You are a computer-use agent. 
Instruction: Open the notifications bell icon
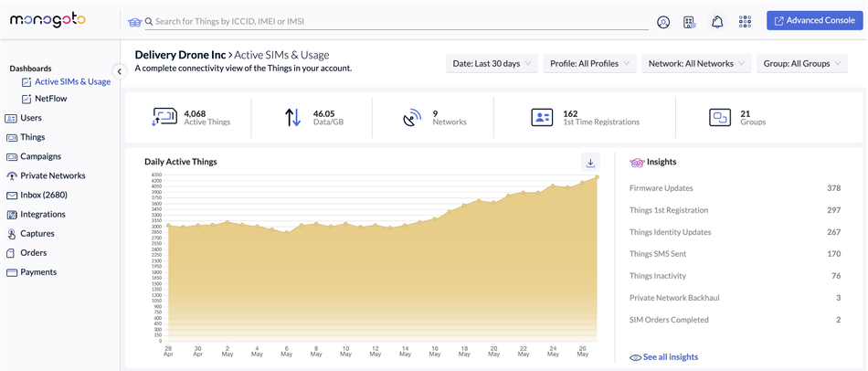click(717, 22)
